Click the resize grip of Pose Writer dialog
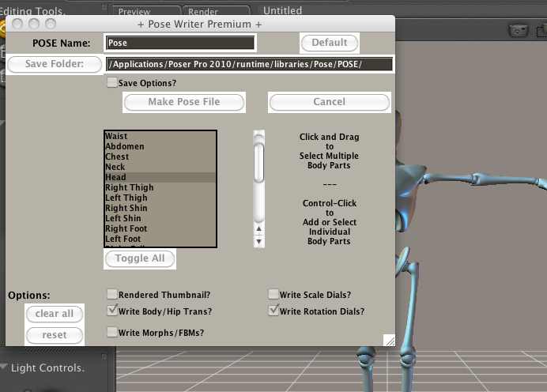This screenshot has width=547, height=392. pos(389,341)
